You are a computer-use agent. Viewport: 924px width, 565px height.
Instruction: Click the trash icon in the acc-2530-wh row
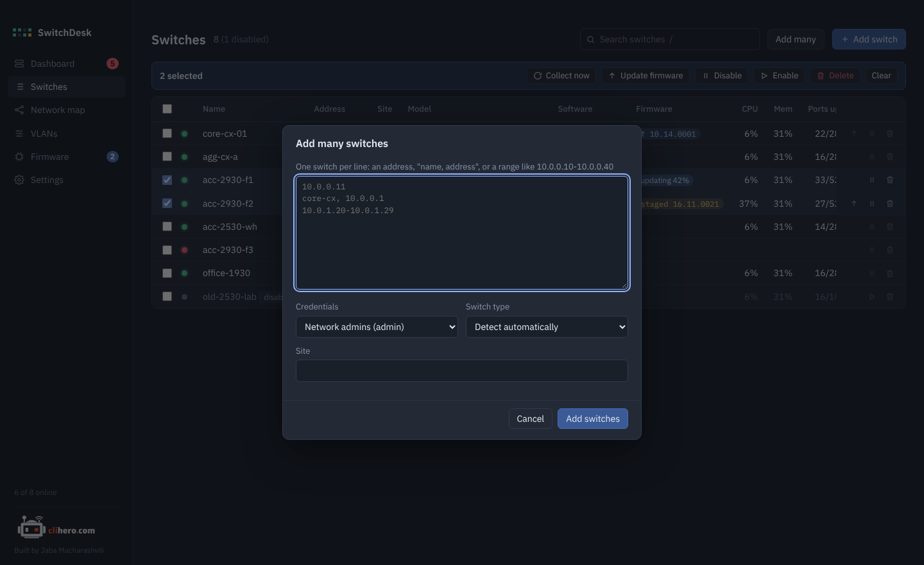pos(890,227)
